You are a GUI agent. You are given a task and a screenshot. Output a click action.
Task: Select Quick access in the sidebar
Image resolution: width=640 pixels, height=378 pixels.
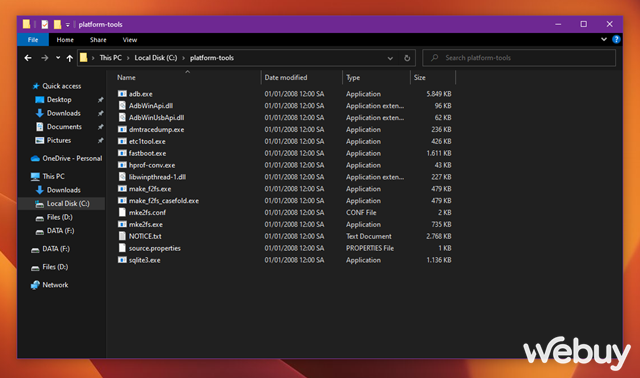(62, 86)
